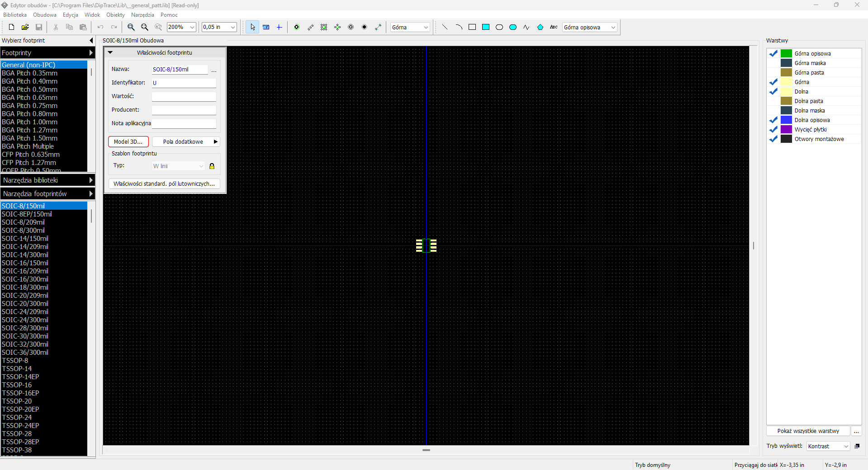Select the blue plus origin tool
Screen dimensions: 868x470
(x=280, y=27)
